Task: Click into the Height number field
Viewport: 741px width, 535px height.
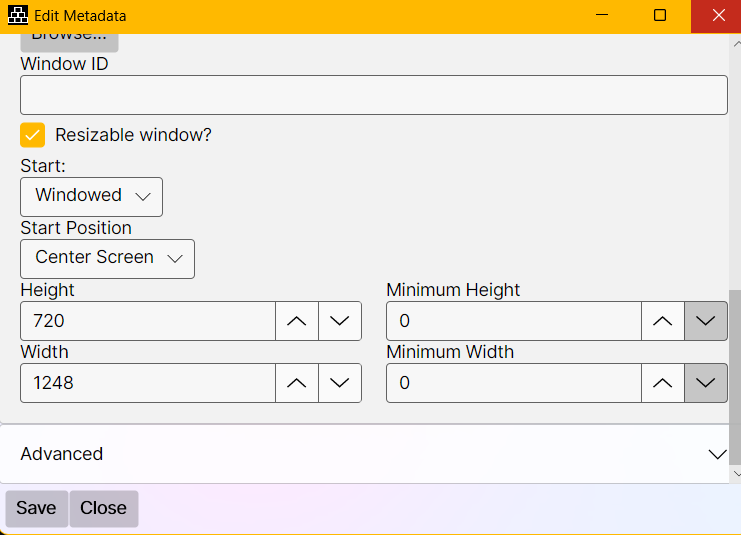Action: pyautogui.click(x=148, y=321)
